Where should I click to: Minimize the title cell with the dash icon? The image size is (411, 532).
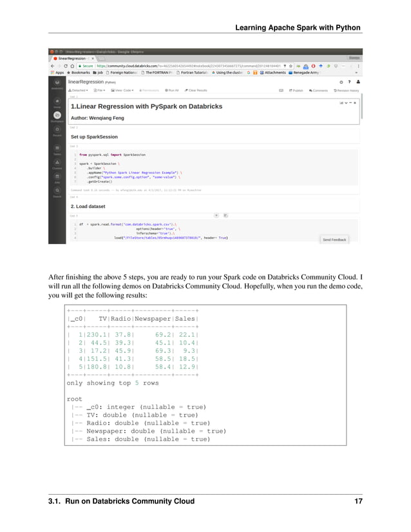pyautogui.click(x=350, y=102)
